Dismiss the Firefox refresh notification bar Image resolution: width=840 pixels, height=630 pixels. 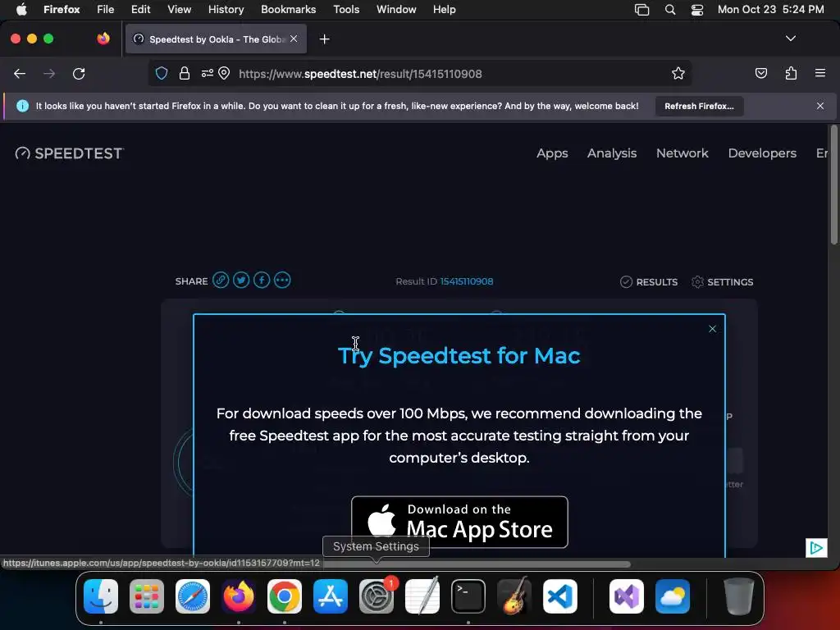pos(820,106)
